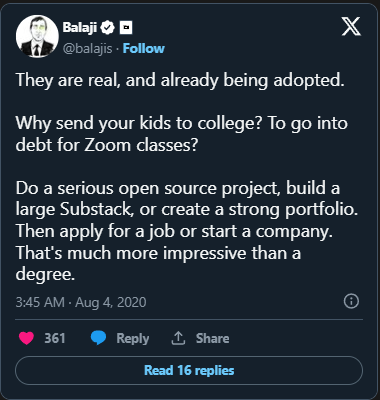This screenshot has height=400, width=380.
Task: Open the 3:45 AM Aug 4, 2020 timestamp
Action: tap(81, 302)
